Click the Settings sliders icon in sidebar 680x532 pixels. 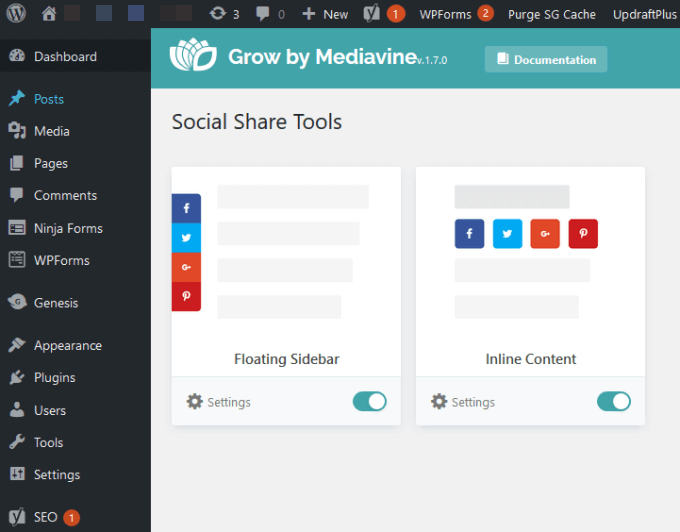point(17,474)
